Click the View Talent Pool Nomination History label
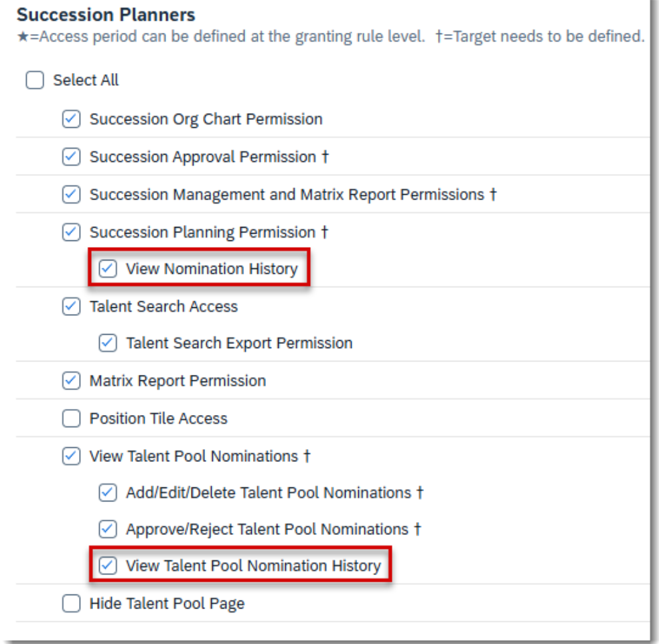This screenshot has width=659, height=644. click(x=253, y=566)
